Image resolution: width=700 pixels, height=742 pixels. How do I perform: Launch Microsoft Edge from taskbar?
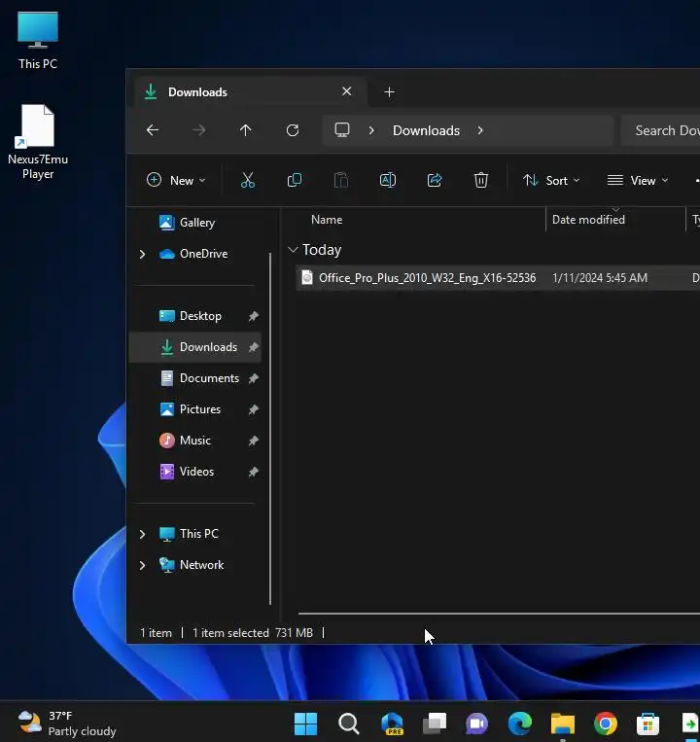(x=520, y=724)
